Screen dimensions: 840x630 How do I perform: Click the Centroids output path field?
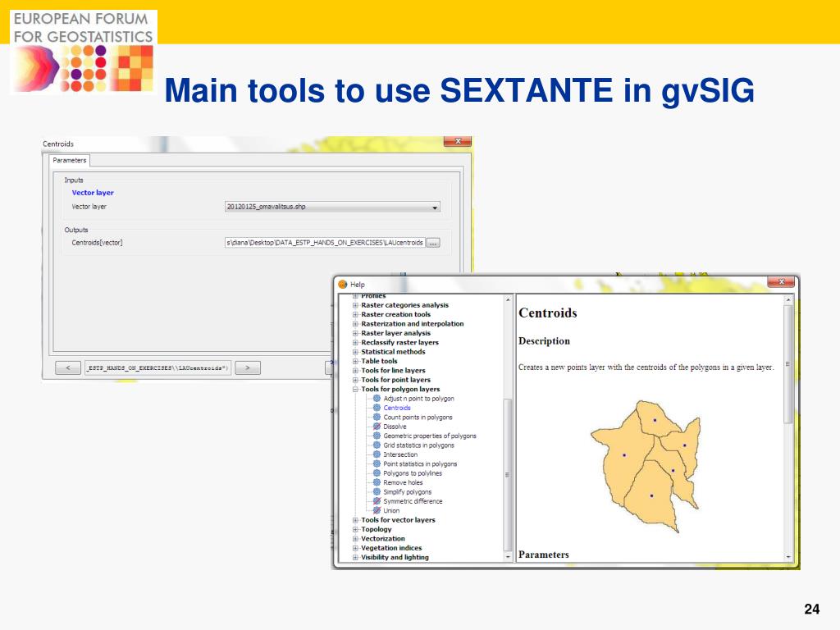click(x=325, y=243)
